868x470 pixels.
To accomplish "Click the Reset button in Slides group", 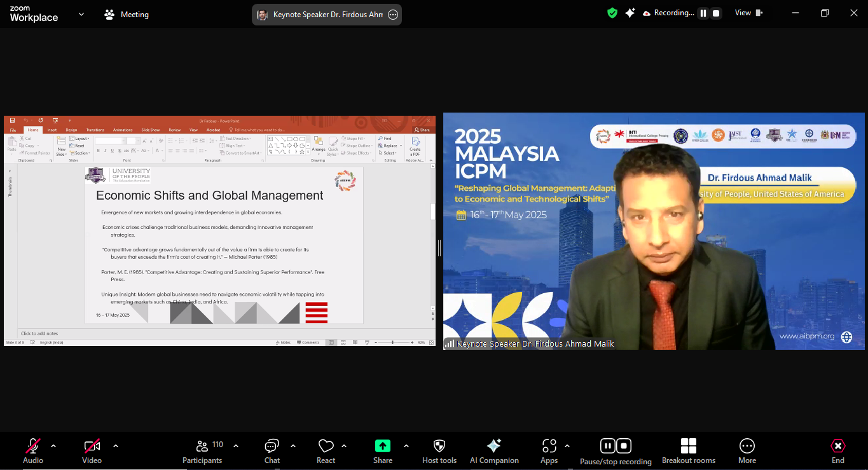I will tap(78, 146).
